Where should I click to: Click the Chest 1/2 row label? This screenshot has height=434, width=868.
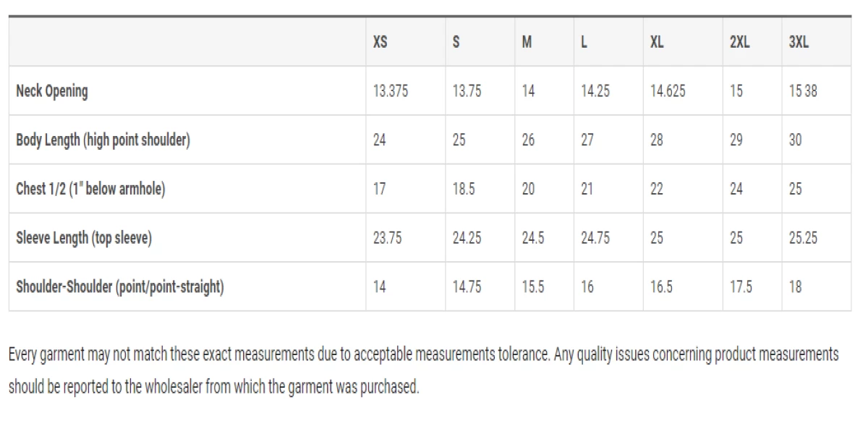pyautogui.click(x=91, y=190)
